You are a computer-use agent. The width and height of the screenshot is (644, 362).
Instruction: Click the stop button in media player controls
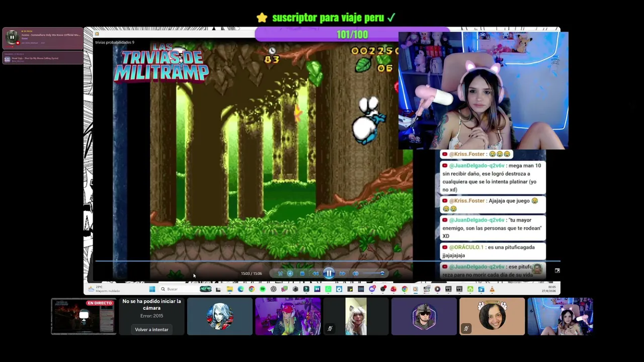tap(302, 274)
